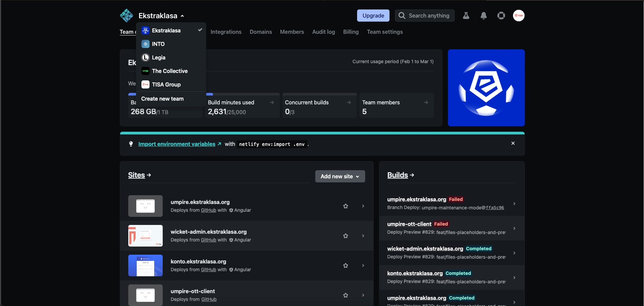The height and width of the screenshot is (306, 644).
Task: Open wicket-admin.ekstraklasa.org site thumbnail
Action: pos(145,236)
